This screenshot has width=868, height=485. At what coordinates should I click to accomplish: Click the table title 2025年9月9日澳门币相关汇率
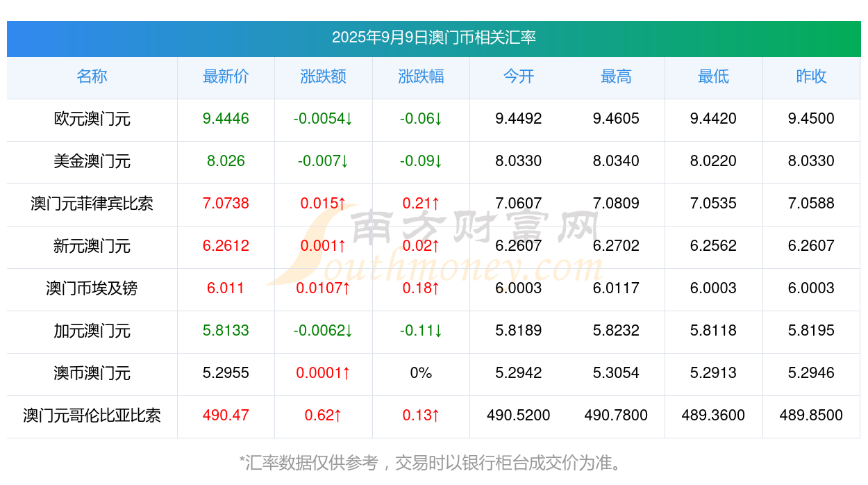pos(433,38)
